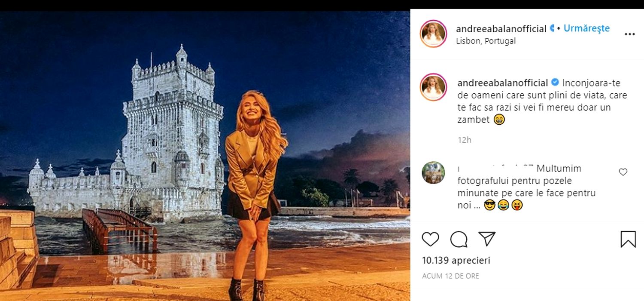Click the profile avatar in post header
The width and height of the screenshot is (644, 301).
pos(433,34)
